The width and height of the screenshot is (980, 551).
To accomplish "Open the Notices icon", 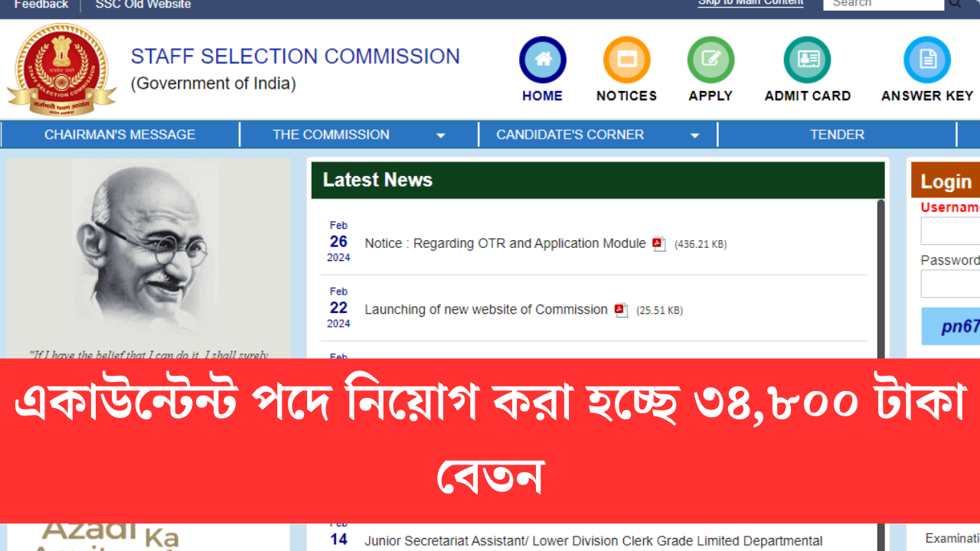I will [x=626, y=60].
